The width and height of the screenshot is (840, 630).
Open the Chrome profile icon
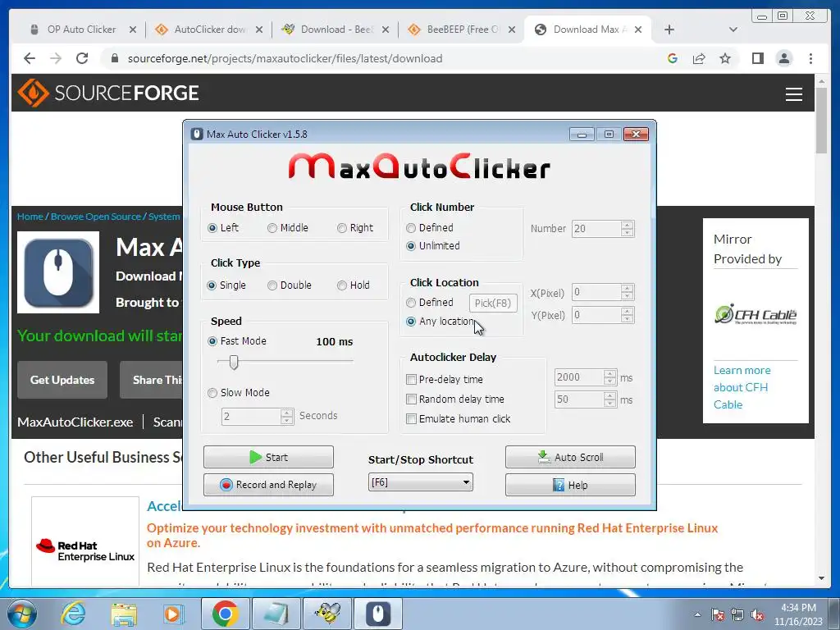(784, 58)
